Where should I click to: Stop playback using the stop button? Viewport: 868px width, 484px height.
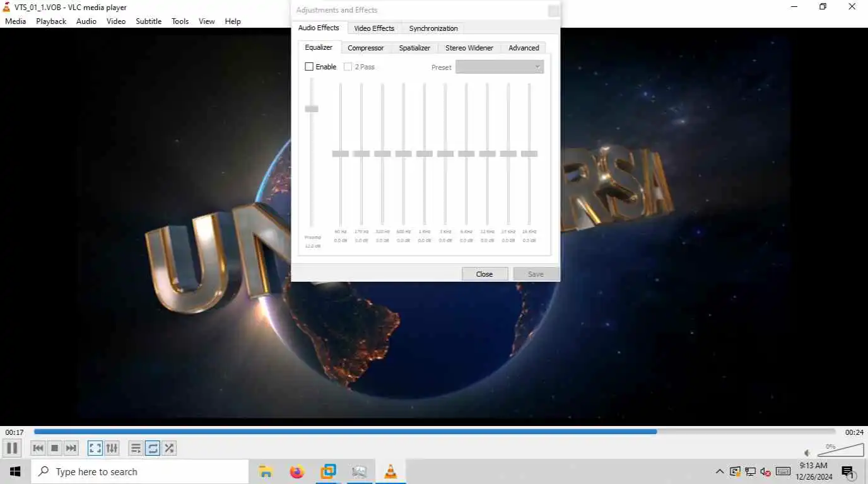[x=55, y=448]
